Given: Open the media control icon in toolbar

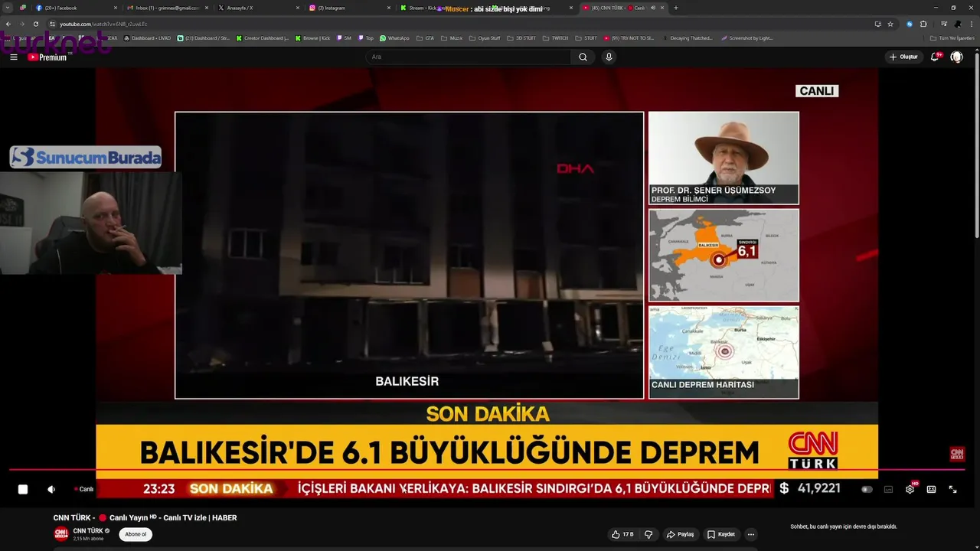Looking at the screenshot, I should [944, 24].
